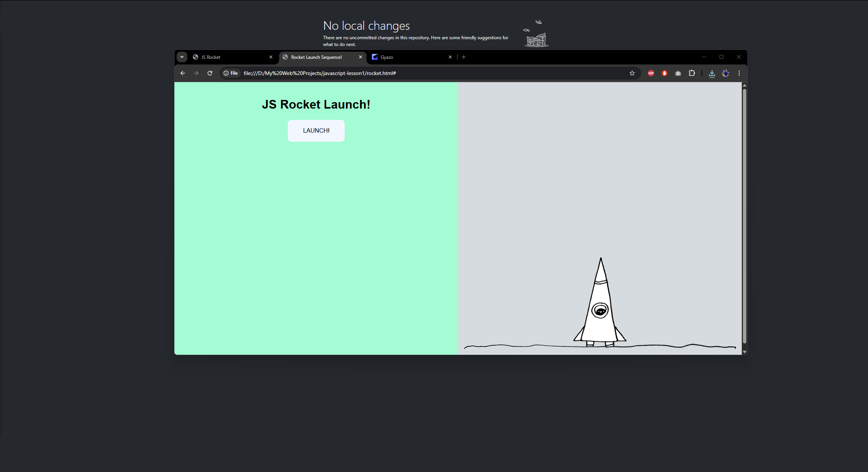
Task: Click the rocket illustration
Action: [600, 302]
